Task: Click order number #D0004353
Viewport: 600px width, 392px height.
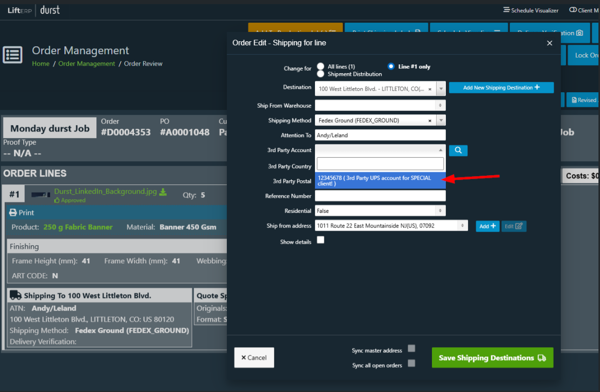Action: click(126, 132)
